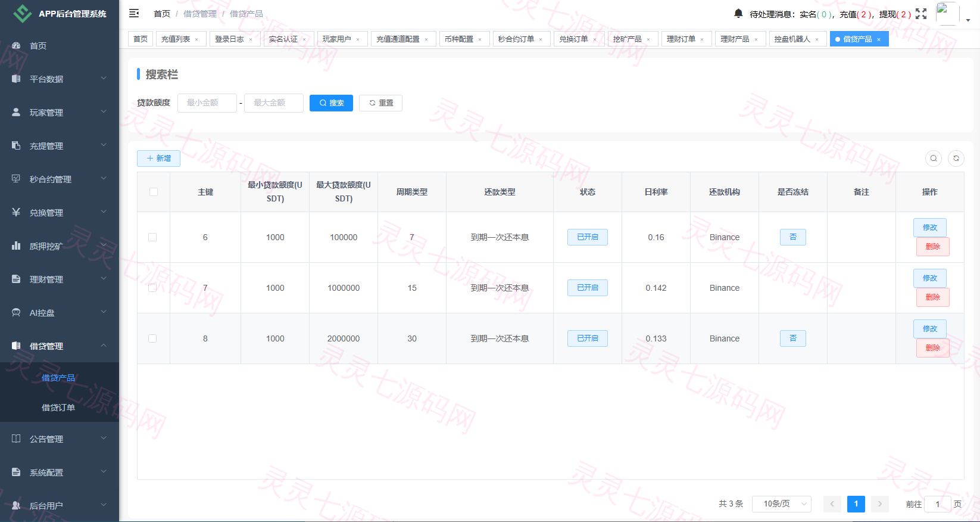
Task: Open notifications bell icon
Action: pos(738,13)
